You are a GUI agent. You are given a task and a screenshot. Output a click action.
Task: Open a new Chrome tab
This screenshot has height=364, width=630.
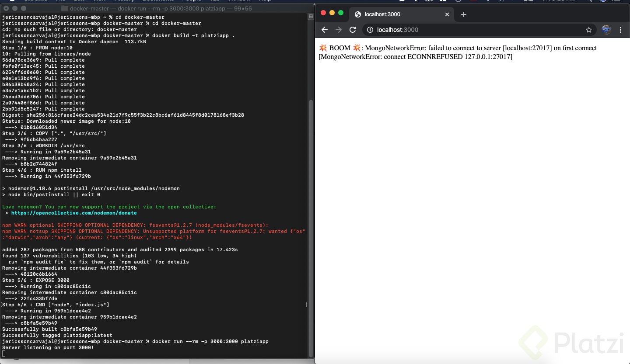point(464,14)
